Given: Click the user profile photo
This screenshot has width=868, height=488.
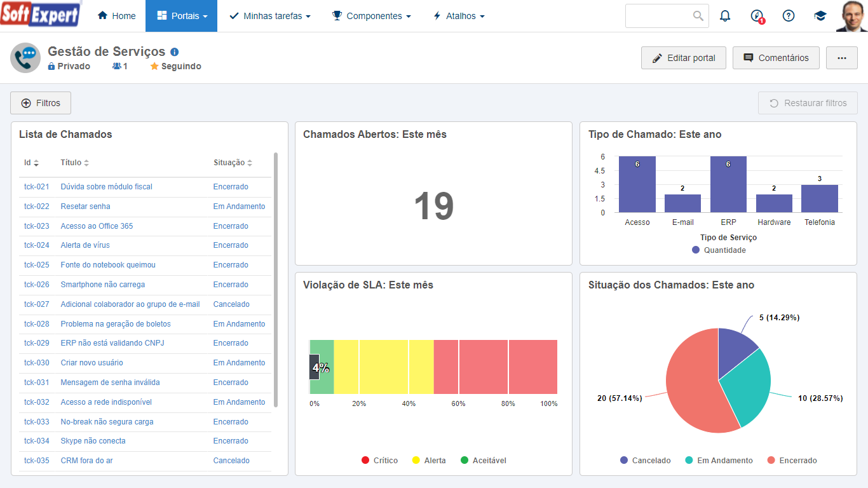Looking at the screenshot, I should point(851,16).
